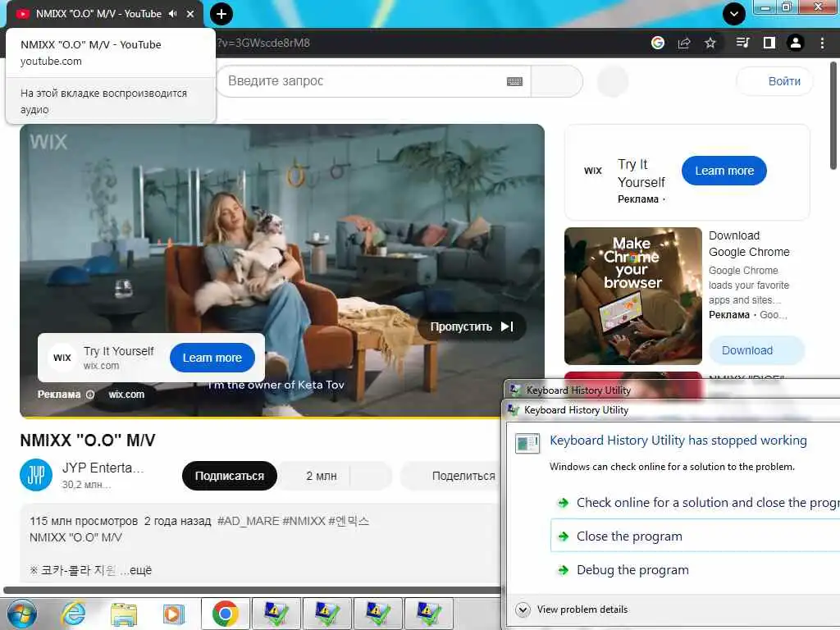Click the Wix logo in ad overlay
The width and height of the screenshot is (840, 630).
pos(62,358)
